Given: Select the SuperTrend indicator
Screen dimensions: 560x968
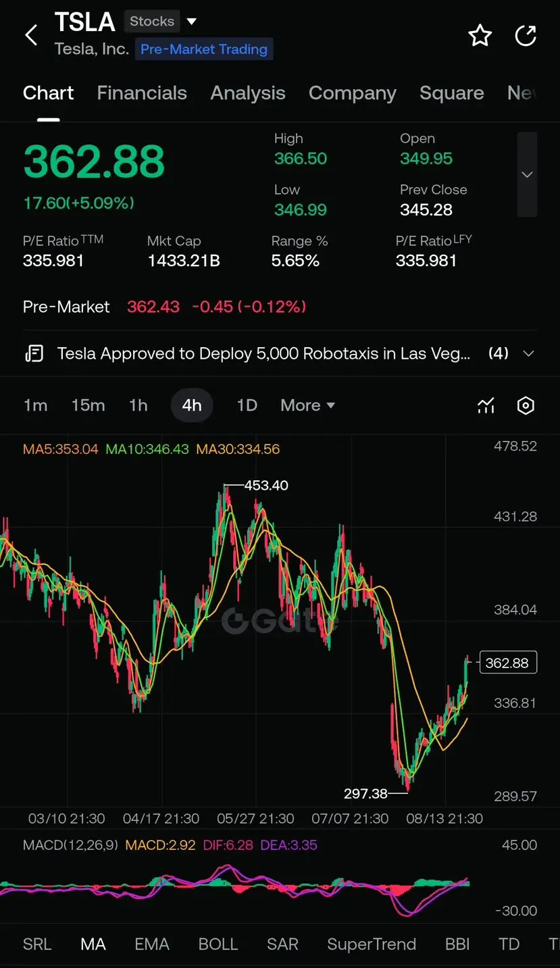Looking at the screenshot, I should click(x=372, y=944).
